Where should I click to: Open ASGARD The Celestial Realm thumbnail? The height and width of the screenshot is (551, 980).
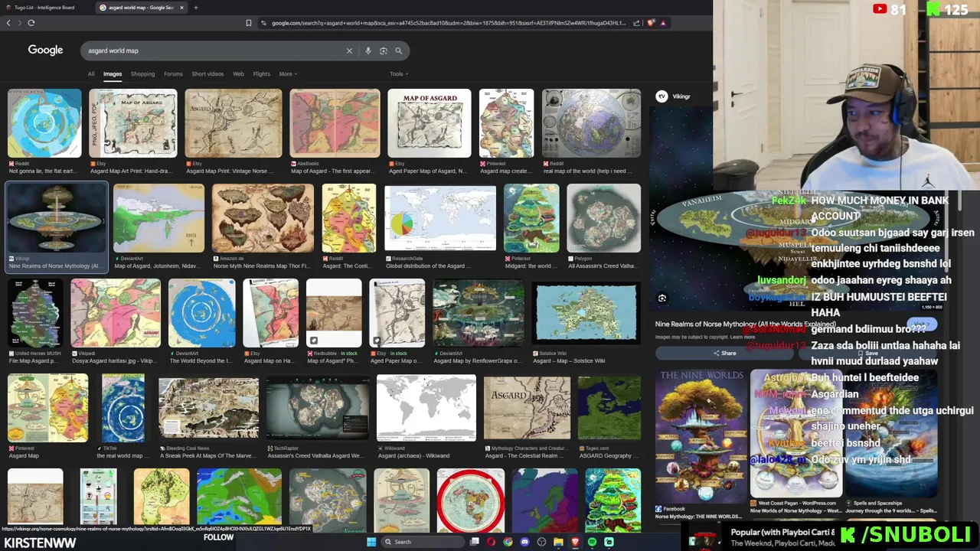click(x=527, y=408)
